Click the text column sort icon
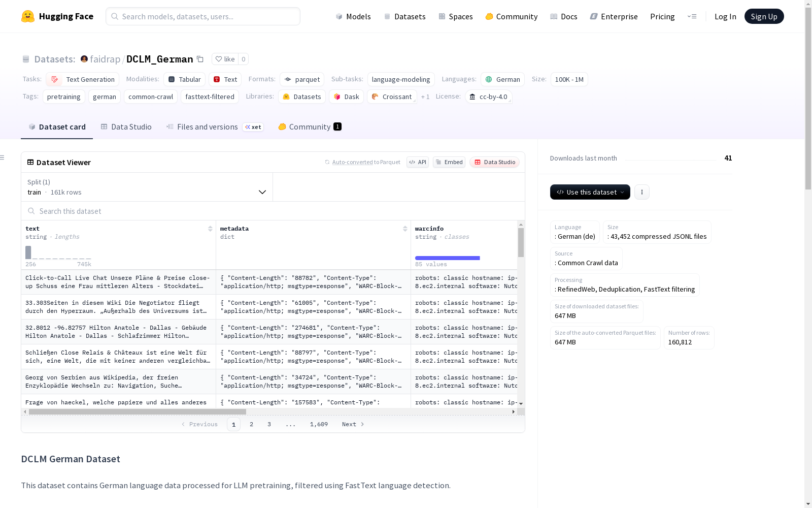The width and height of the screenshot is (812, 508). click(210, 229)
